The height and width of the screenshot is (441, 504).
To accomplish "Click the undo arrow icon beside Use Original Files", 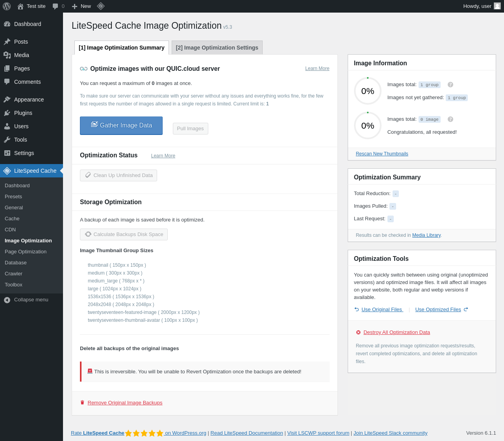I will pyautogui.click(x=357, y=309).
